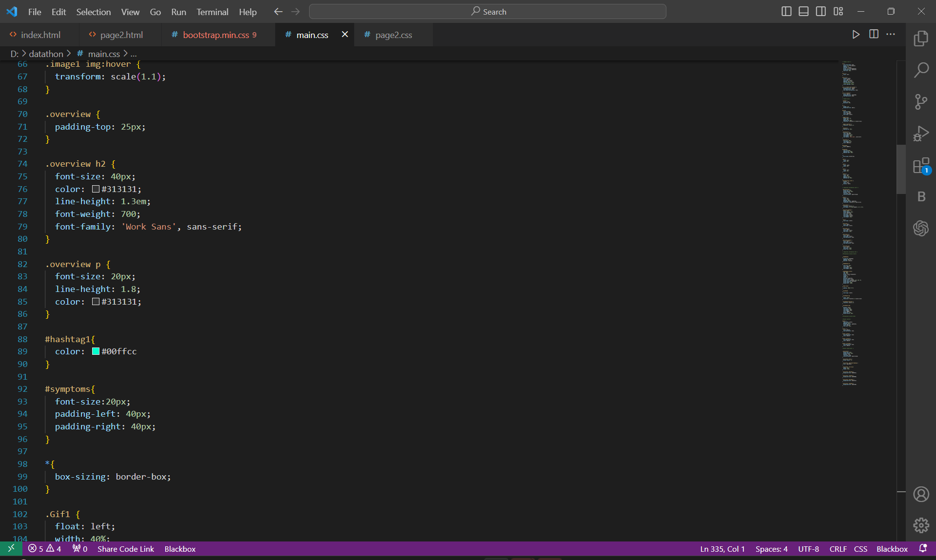Open the Terminal menu
936x560 pixels.
point(212,12)
